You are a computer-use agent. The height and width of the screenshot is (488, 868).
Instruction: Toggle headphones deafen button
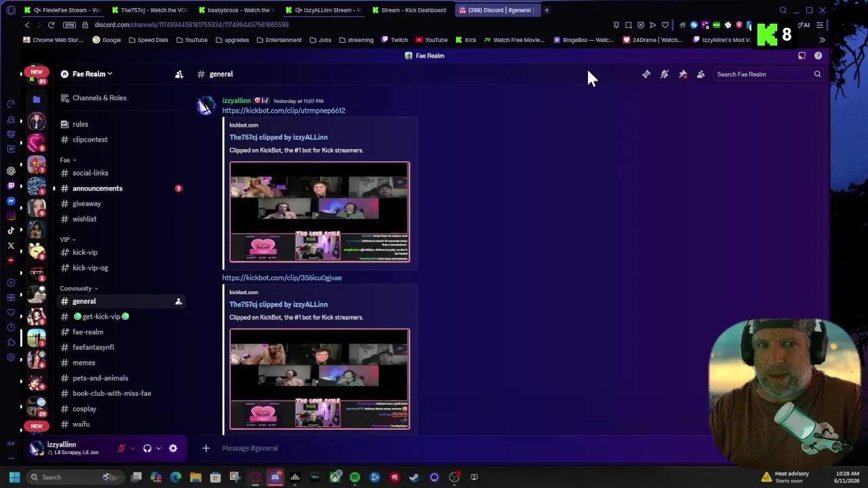click(147, 448)
